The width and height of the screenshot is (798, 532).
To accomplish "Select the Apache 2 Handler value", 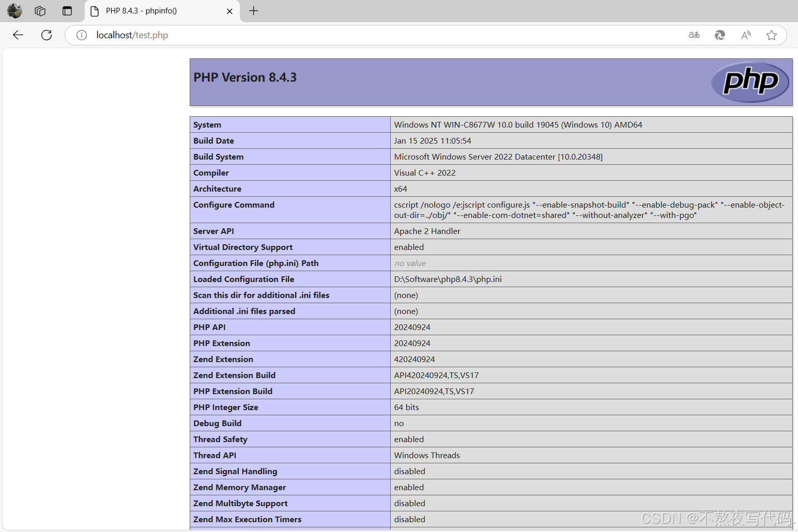I will [x=427, y=231].
